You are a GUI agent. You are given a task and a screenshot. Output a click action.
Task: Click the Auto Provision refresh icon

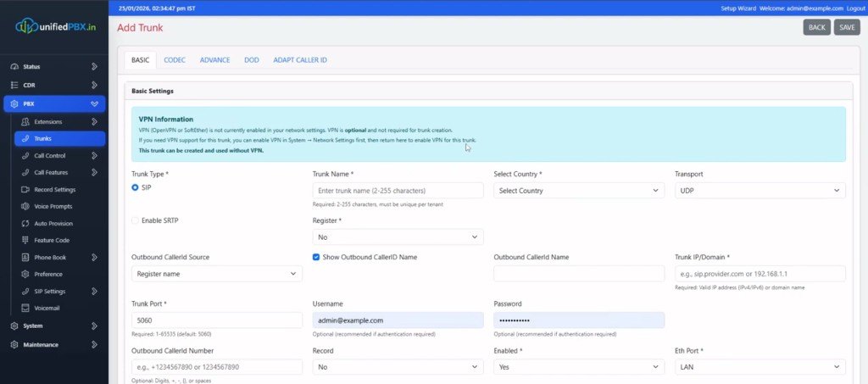coord(25,224)
